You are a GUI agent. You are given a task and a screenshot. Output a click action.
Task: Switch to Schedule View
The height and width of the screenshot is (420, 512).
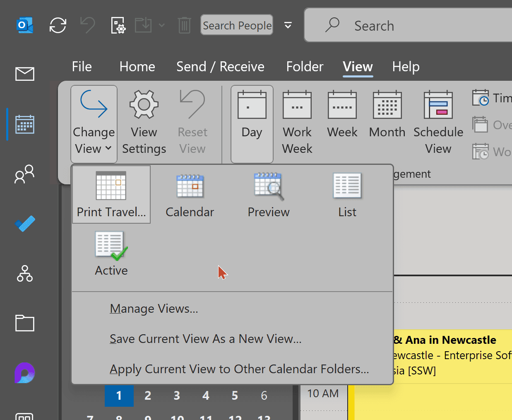tap(438, 123)
